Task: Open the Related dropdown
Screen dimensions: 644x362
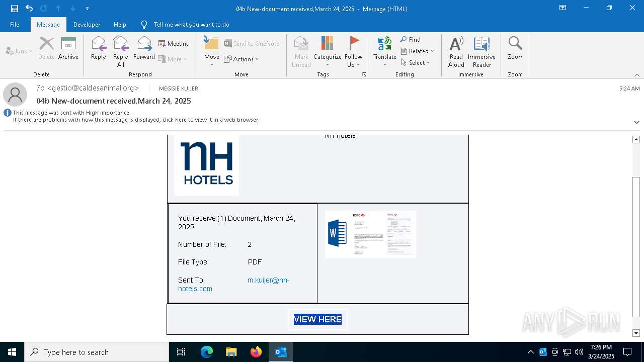Action: click(417, 51)
